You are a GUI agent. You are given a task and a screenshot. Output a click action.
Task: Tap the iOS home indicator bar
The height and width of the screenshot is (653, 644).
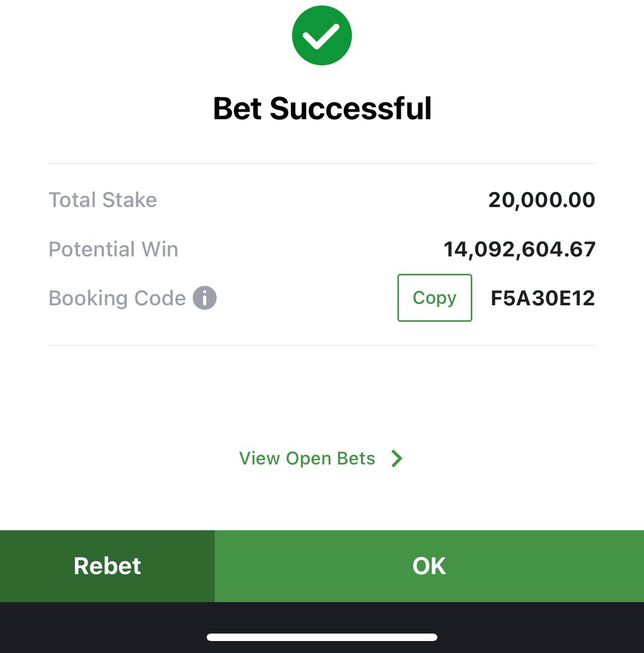pos(322,637)
